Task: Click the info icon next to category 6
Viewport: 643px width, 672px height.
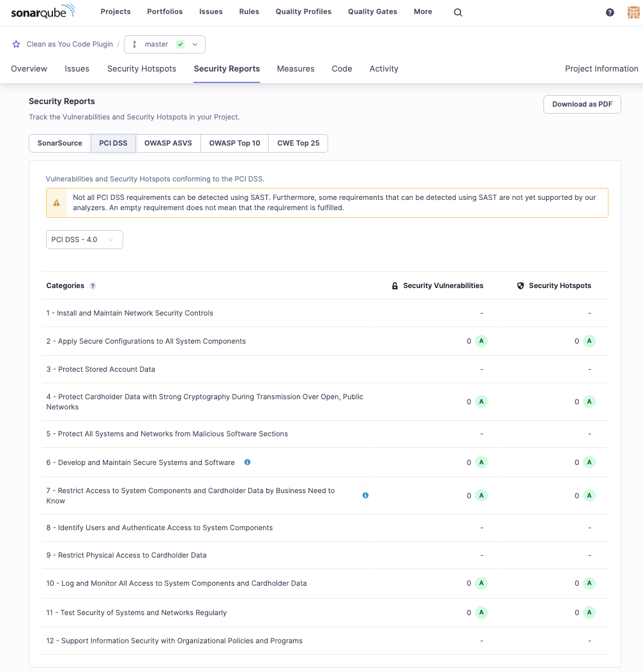Action: pos(247,462)
